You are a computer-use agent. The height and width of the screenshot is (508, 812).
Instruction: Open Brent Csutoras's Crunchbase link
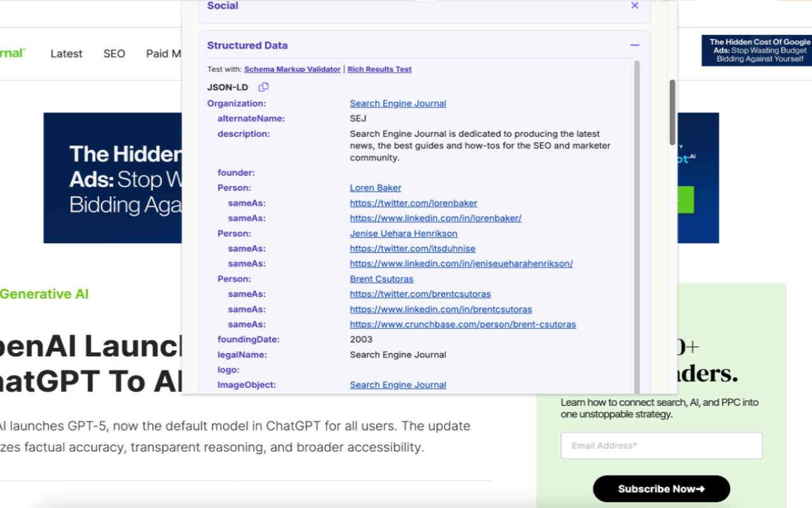pyautogui.click(x=462, y=324)
